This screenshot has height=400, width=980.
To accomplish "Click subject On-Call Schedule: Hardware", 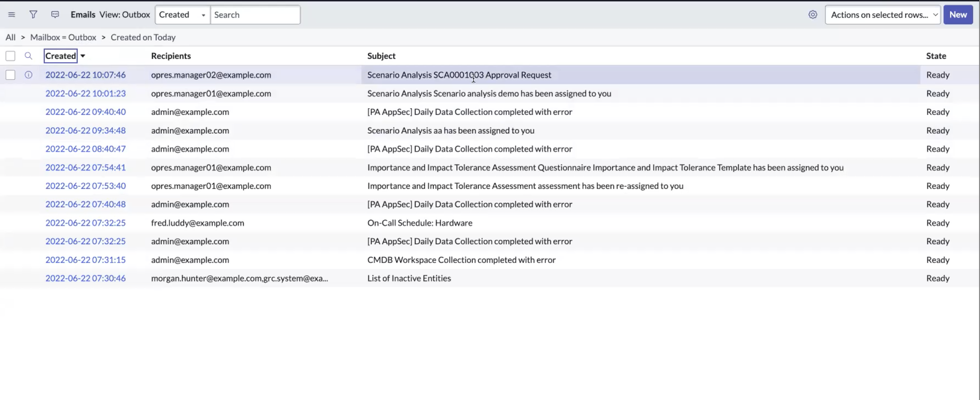I will 420,223.
